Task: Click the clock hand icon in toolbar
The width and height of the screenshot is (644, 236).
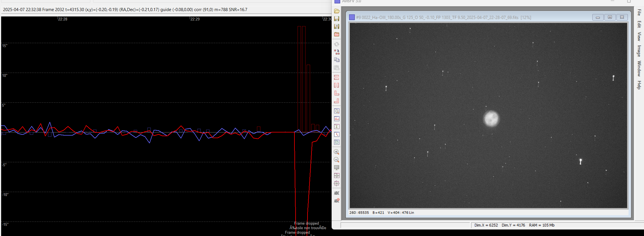Action: click(336, 134)
